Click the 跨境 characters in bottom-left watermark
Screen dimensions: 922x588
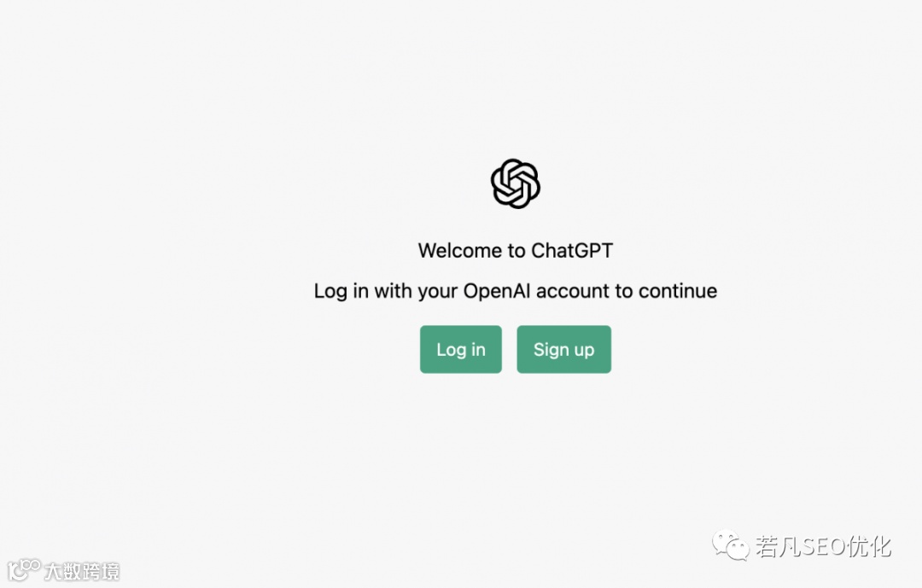[101, 572]
